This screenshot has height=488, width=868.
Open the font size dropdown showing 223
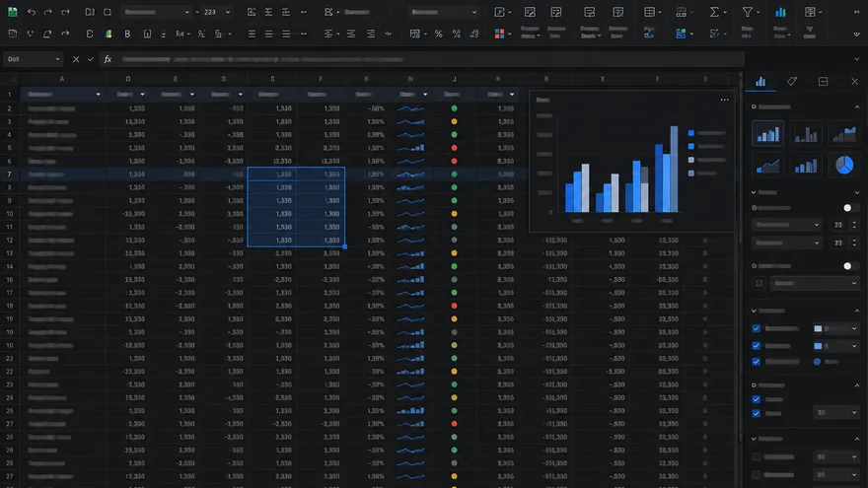tap(228, 12)
